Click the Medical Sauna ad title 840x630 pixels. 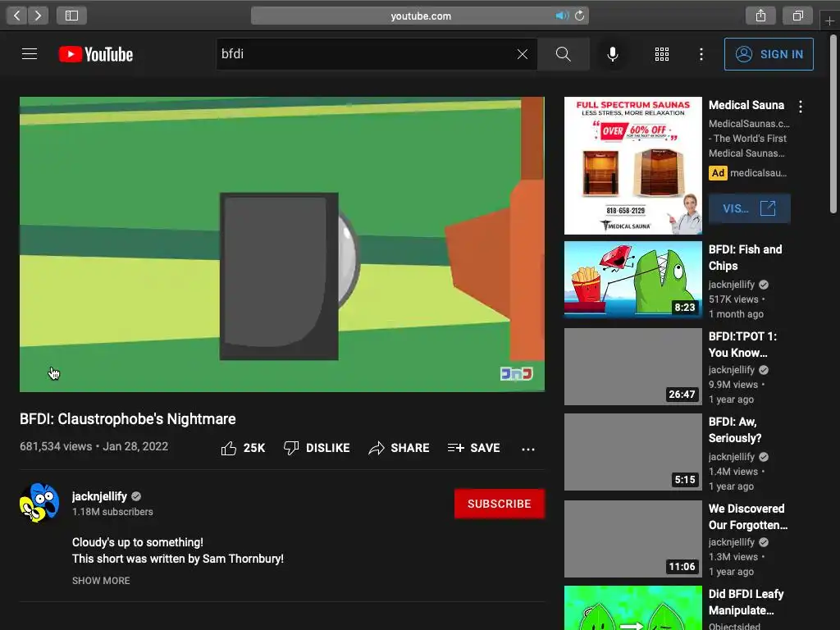(746, 105)
